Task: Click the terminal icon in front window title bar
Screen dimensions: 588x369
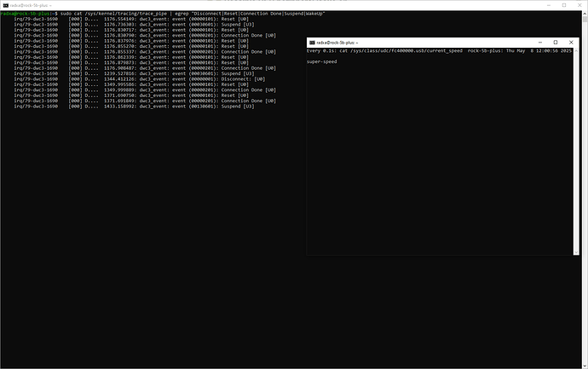Action: click(312, 43)
